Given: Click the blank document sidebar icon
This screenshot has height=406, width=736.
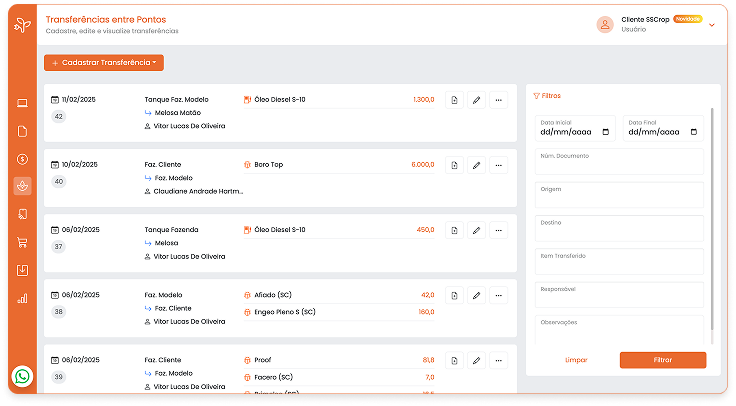Looking at the screenshot, I should click(23, 131).
